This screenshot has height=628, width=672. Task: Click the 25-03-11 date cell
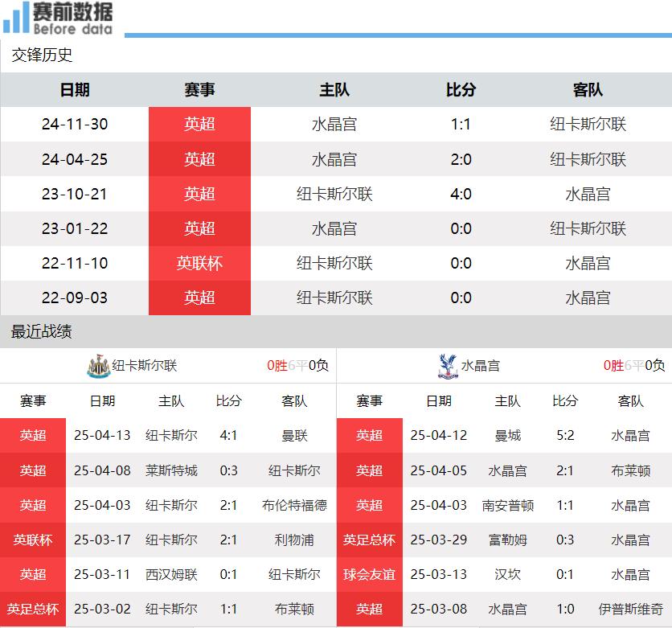[x=102, y=574]
